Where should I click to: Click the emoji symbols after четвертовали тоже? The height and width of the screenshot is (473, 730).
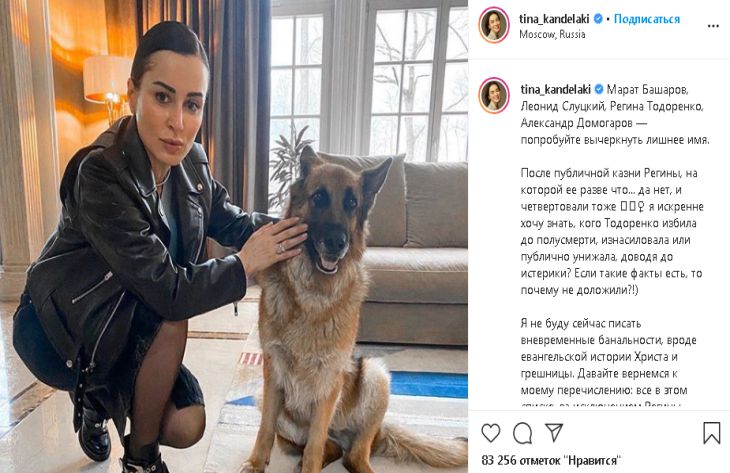click(x=632, y=206)
